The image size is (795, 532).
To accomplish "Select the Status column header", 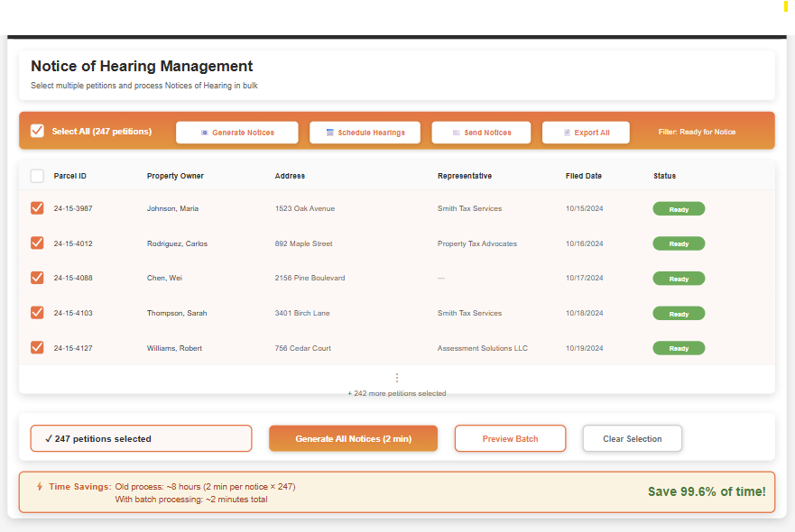I will click(x=664, y=176).
